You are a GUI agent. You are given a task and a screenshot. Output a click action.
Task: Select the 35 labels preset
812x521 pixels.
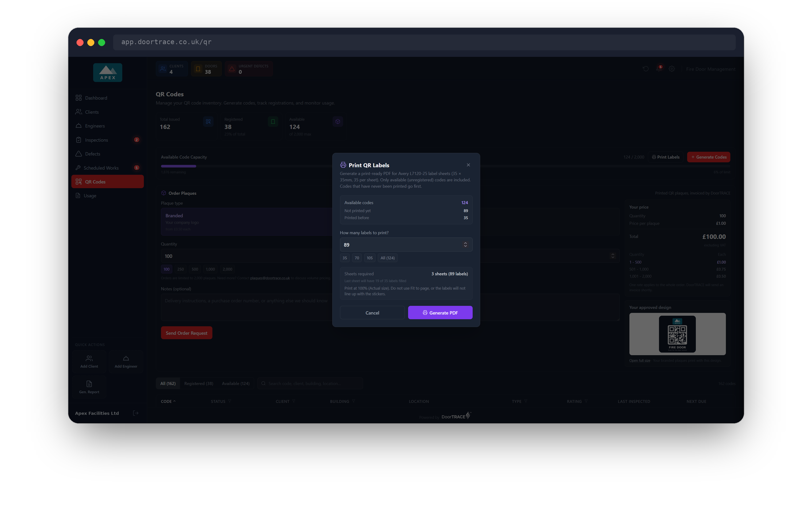(345, 258)
